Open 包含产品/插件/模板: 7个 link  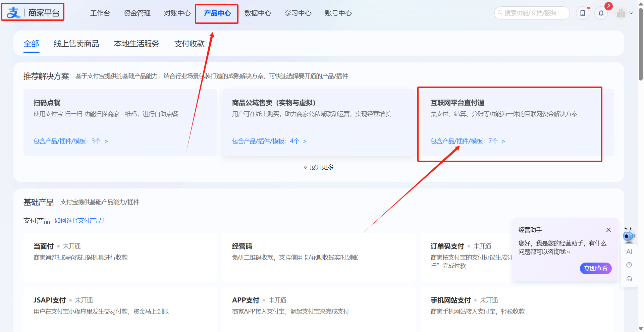(x=468, y=141)
